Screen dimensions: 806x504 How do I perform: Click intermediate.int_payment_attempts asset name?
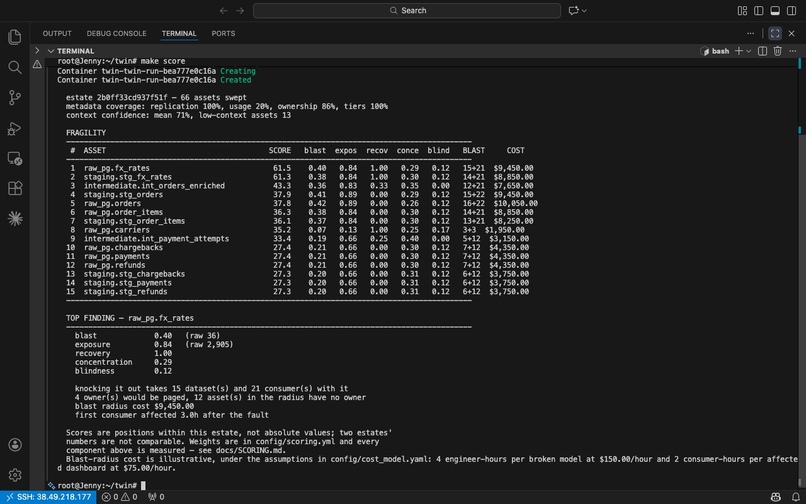pyautogui.click(x=156, y=239)
